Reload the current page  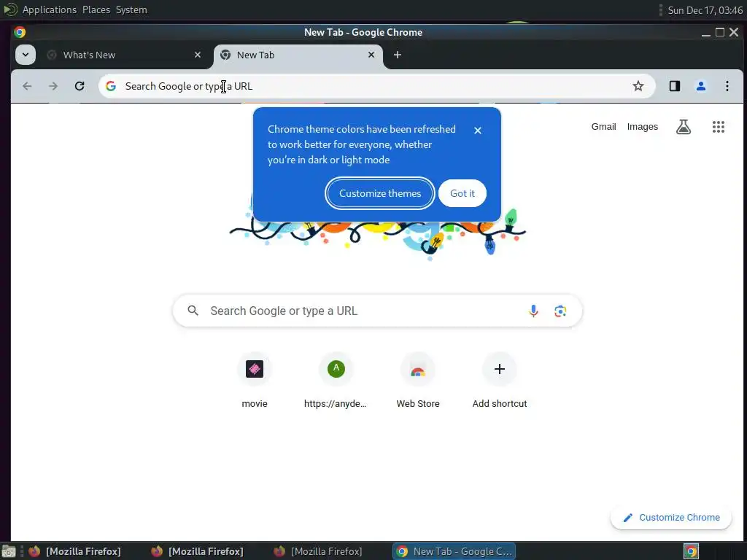click(x=80, y=86)
